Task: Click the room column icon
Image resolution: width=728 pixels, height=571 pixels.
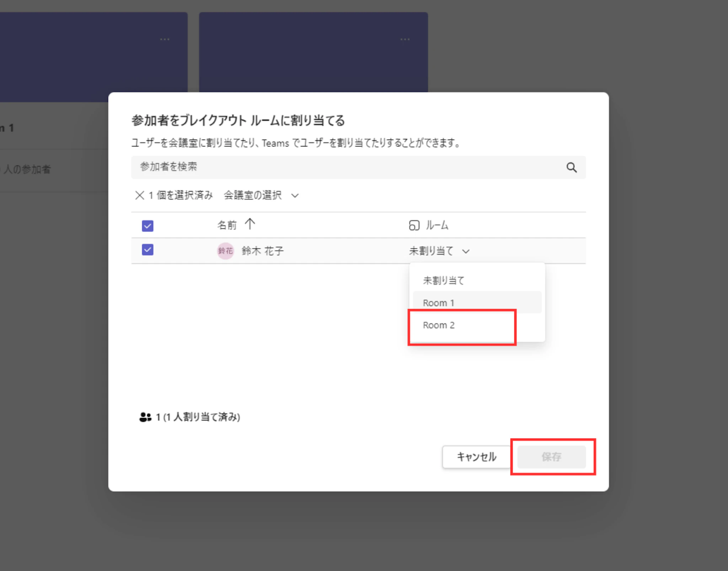Action: coord(414,225)
